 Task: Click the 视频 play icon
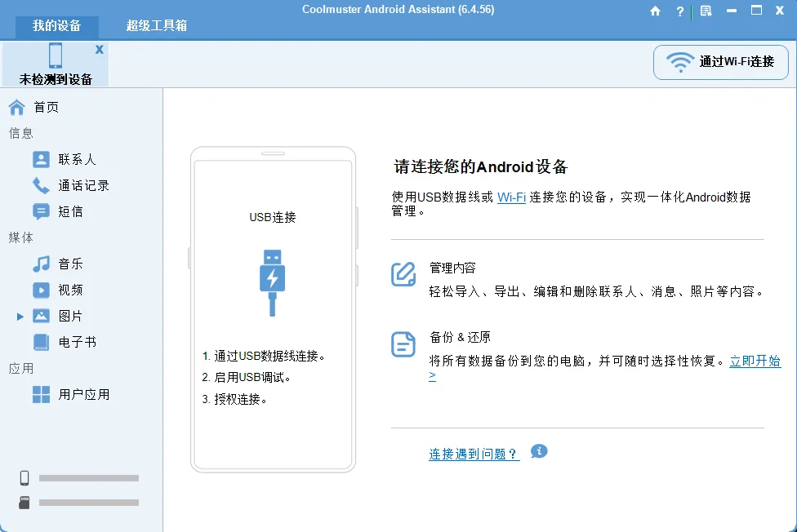tap(41, 290)
